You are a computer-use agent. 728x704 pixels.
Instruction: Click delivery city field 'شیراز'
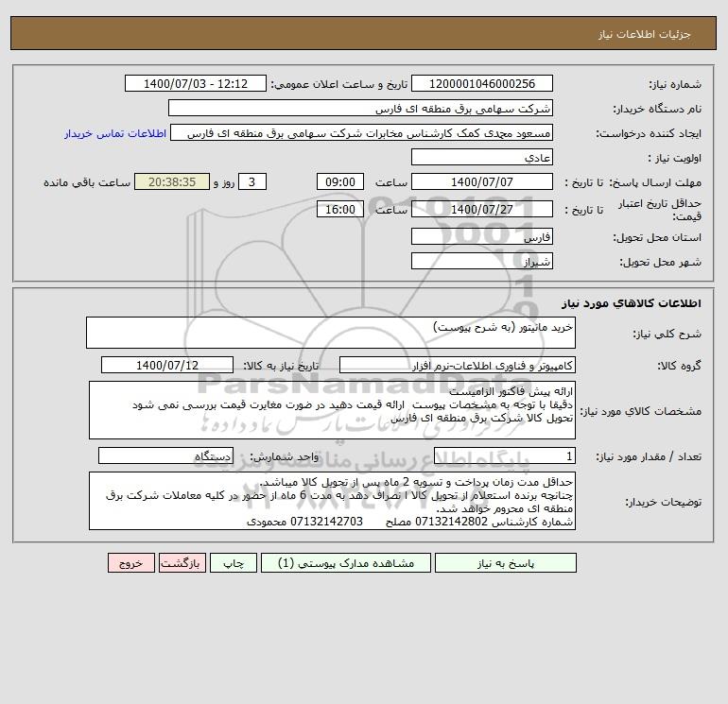click(482, 261)
